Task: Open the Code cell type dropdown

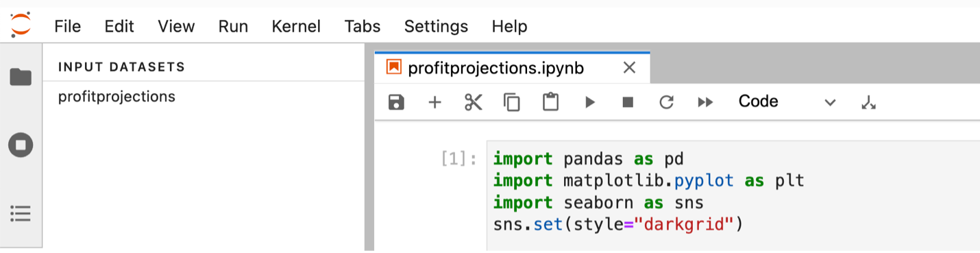Action: click(x=787, y=102)
